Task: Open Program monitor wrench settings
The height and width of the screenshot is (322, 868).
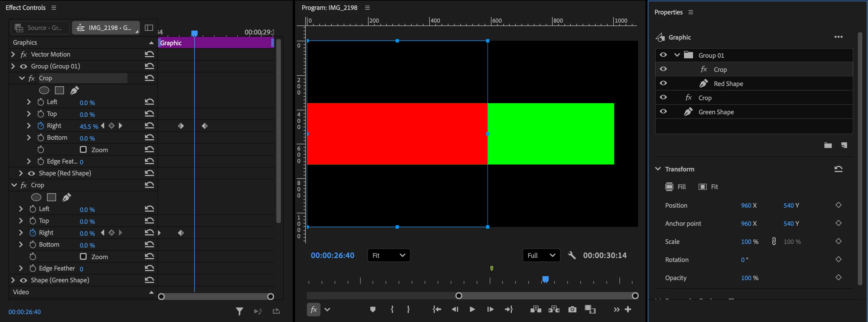Action: coord(572,255)
